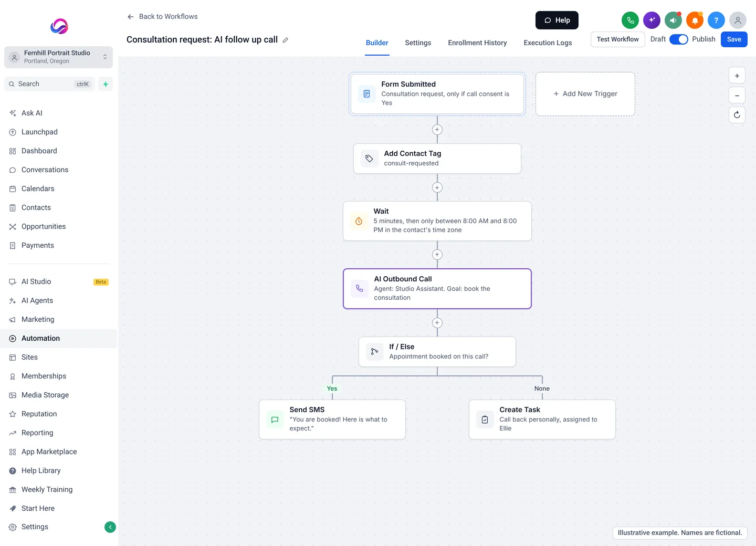Click the megaphone announcements icon
This screenshot has height=546, width=756.
673,20
